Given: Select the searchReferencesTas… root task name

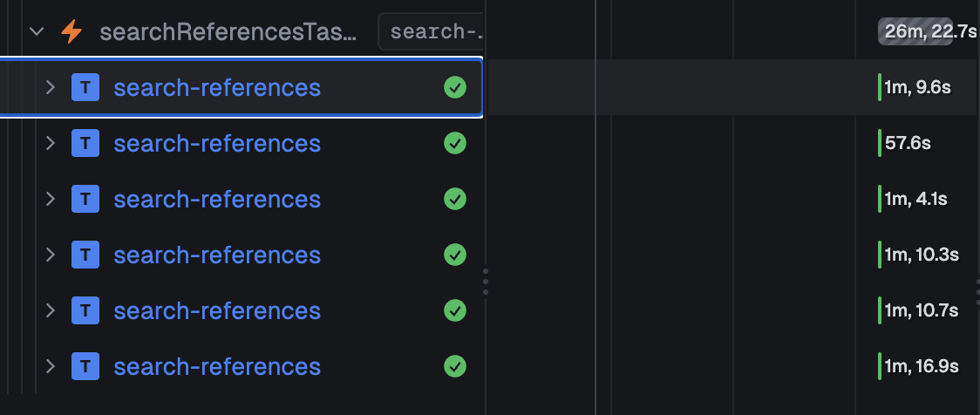Looking at the screenshot, I should [x=228, y=32].
